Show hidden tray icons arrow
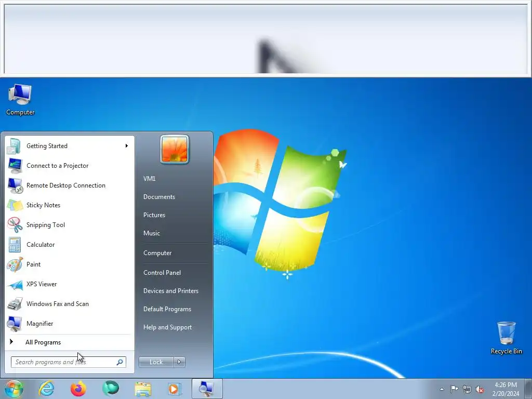 point(442,389)
